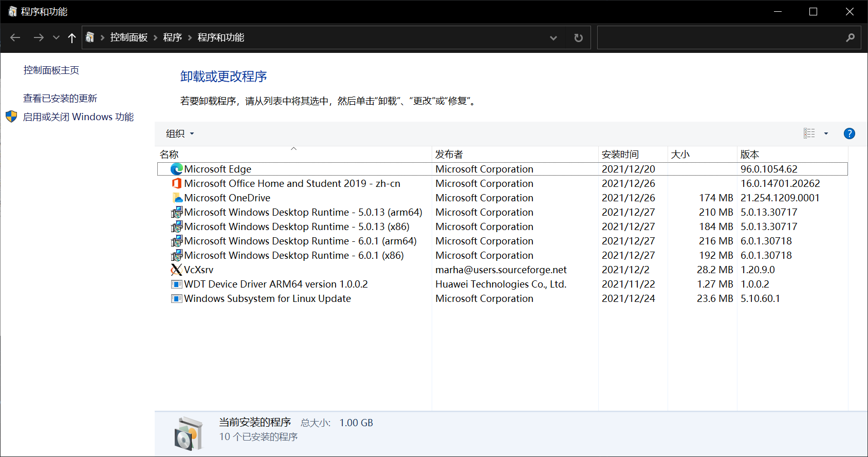Expand the address bar history dropdown

pyautogui.click(x=553, y=37)
